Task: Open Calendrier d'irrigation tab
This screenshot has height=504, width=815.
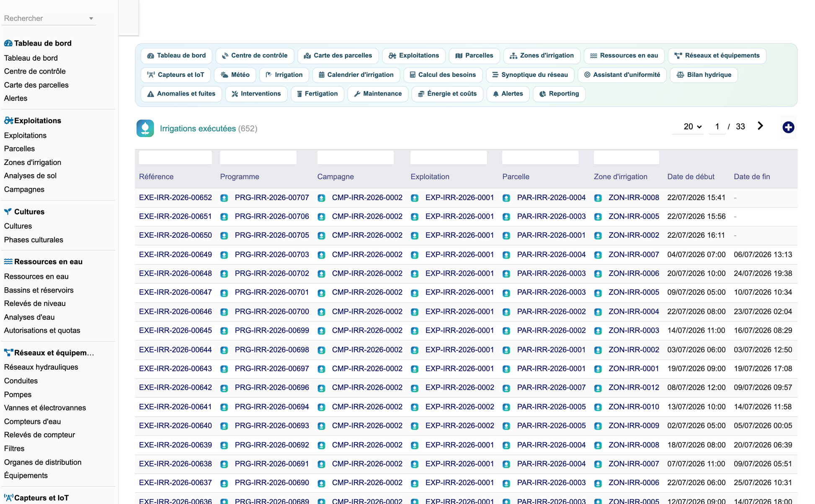Action: coord(356,75)
